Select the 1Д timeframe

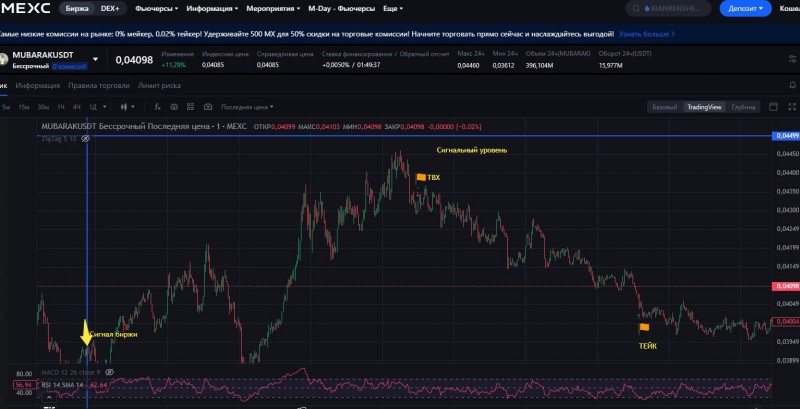click(93, 107)
